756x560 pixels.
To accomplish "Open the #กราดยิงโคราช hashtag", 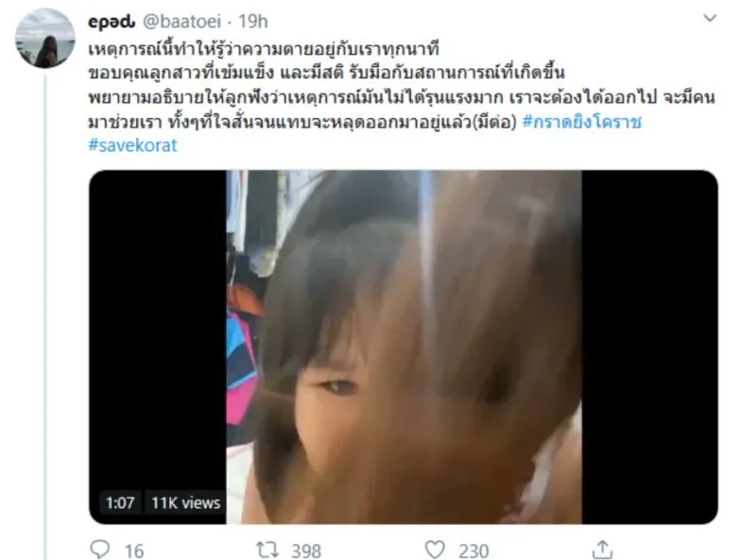I will 582,122.
